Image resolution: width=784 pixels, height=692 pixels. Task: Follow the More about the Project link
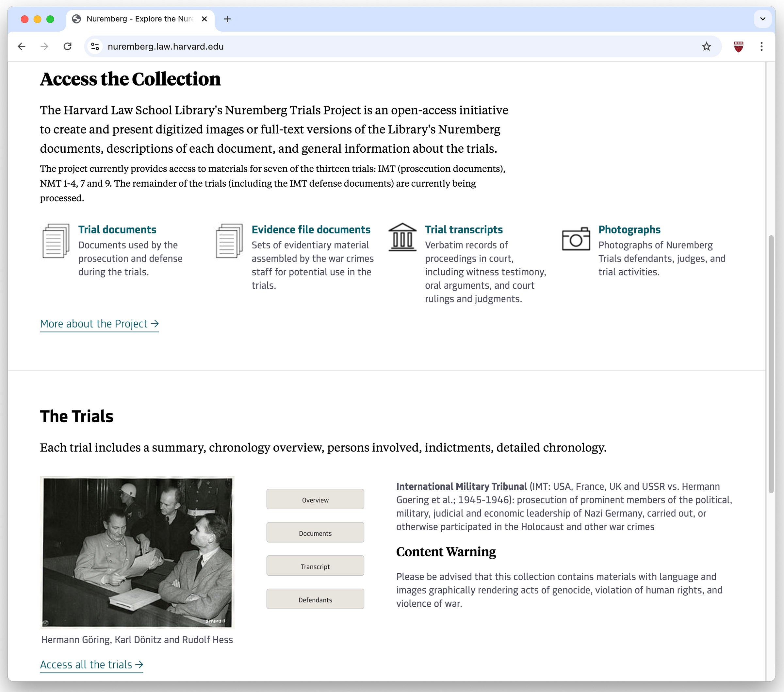99,324
